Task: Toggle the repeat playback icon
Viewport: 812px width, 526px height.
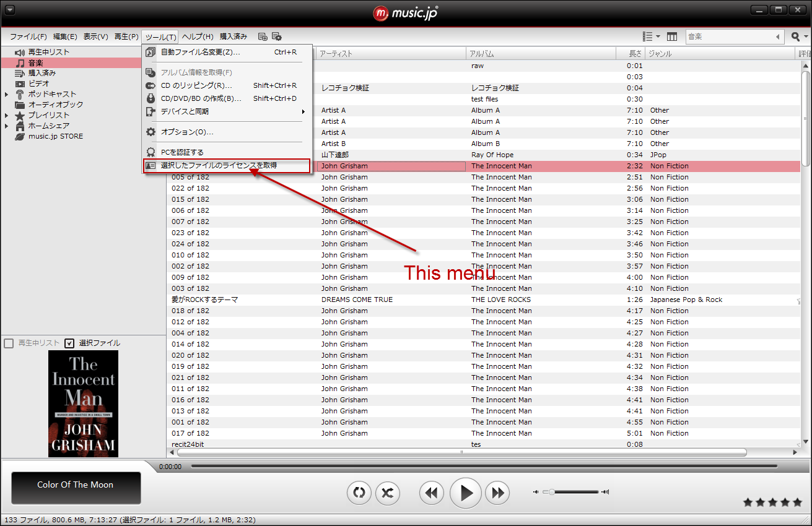Action: tap(359, 493)
